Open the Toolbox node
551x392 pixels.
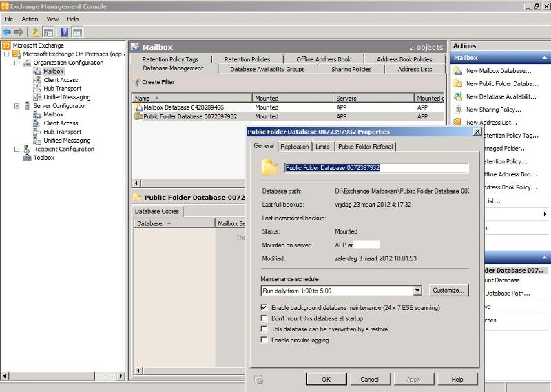(x=43, y=158)
